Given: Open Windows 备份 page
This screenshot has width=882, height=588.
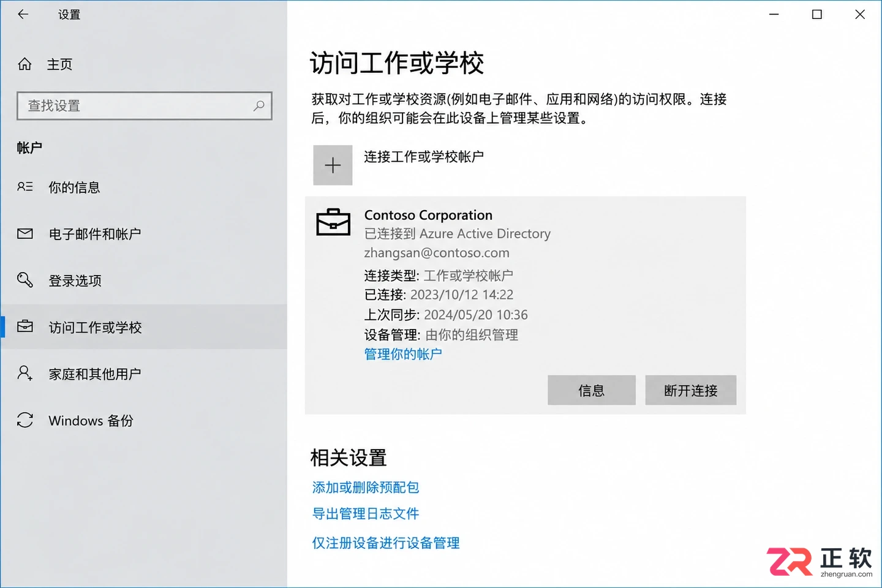Looking at the screenshot, I should tap(91, 421).
